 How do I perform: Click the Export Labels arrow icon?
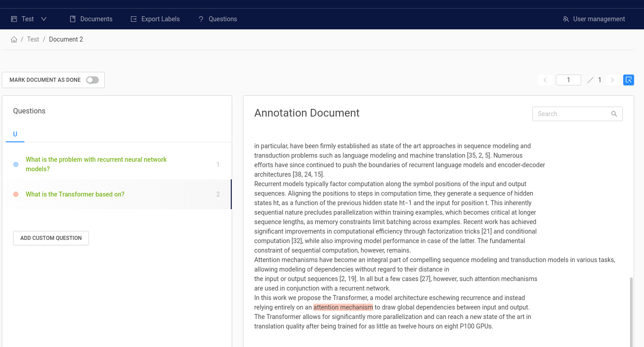134,19
